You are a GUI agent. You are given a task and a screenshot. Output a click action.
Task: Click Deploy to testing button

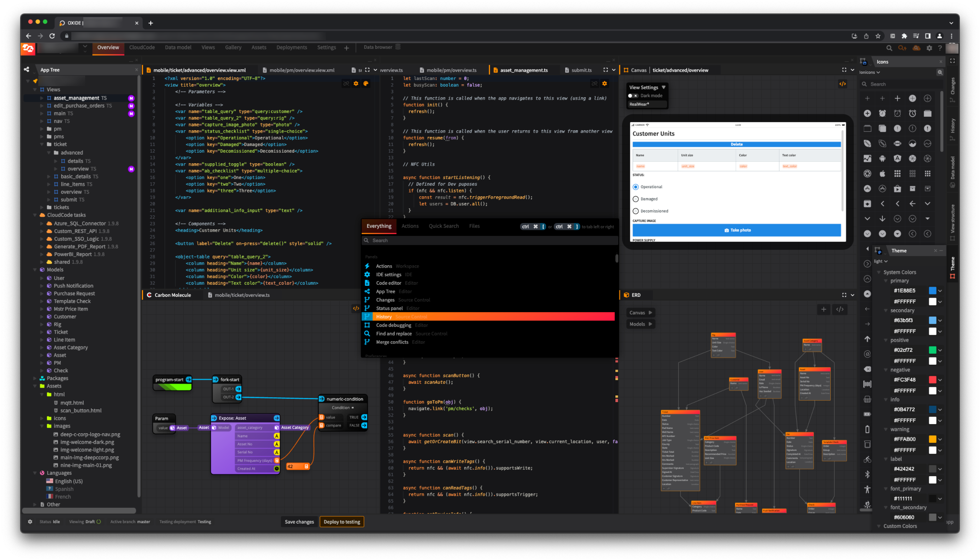pos(342,522)
